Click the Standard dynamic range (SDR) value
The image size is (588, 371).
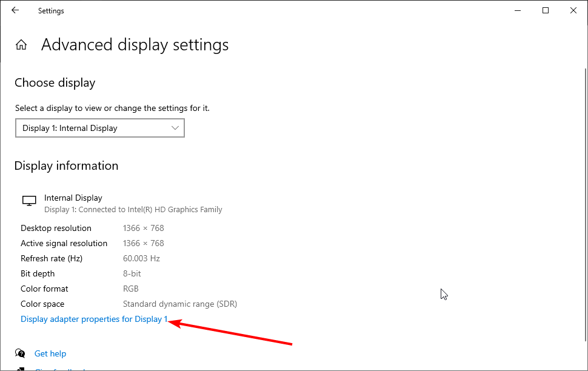point(179,304)
